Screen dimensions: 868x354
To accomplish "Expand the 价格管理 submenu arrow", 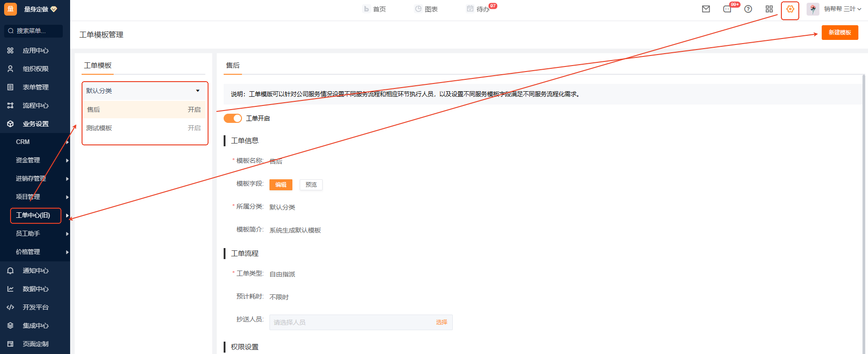I will (x=67, y=252).
